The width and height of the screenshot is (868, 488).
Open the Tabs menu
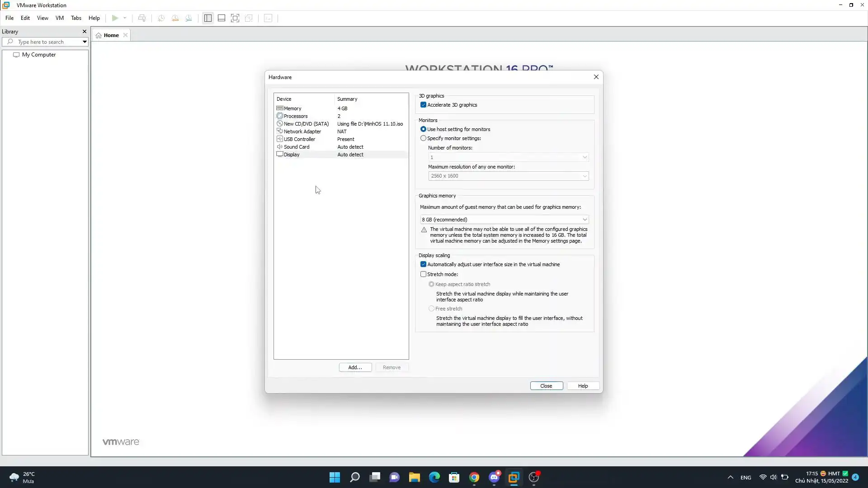pos(76,18)
